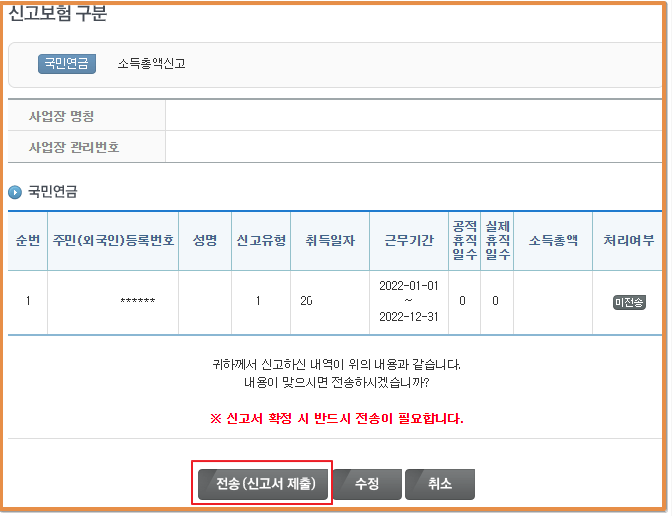Click the 귀하께서 신고하신 내역이 message line
The image size is (672, 516).
337,365
